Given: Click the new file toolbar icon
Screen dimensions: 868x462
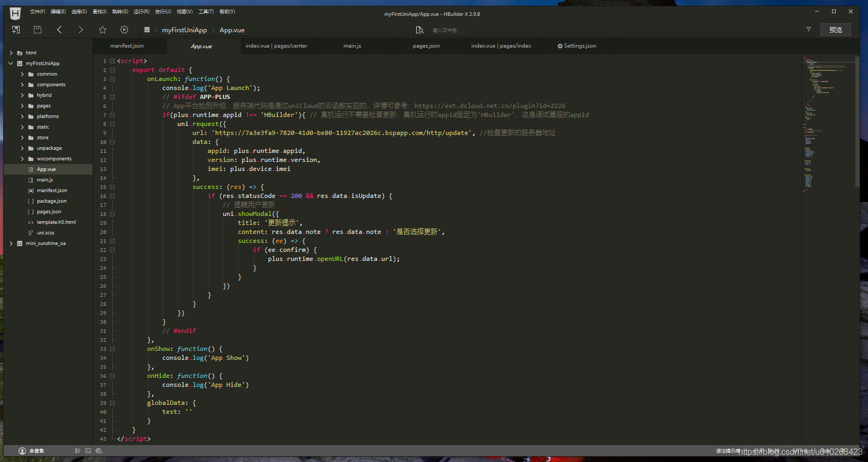Looking at the screenshot, I should 16,30.
